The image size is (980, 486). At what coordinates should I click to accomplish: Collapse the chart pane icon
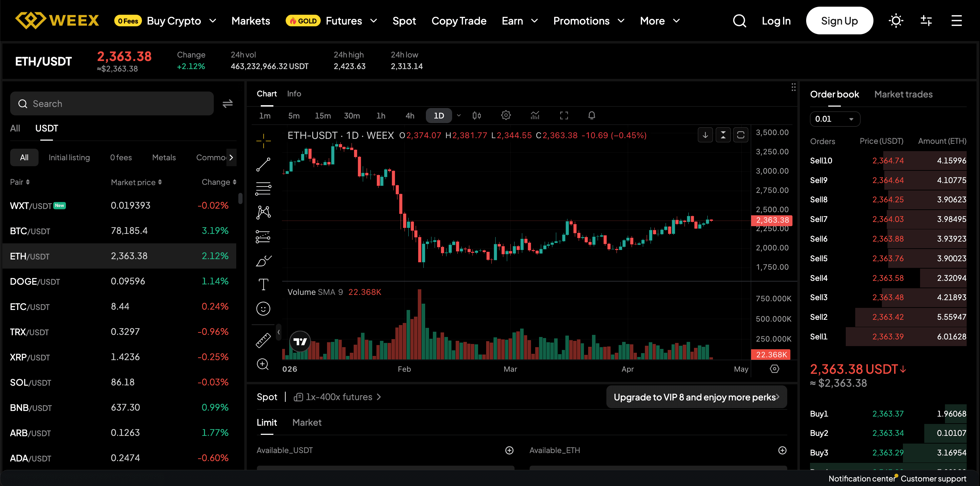(723, 135)
